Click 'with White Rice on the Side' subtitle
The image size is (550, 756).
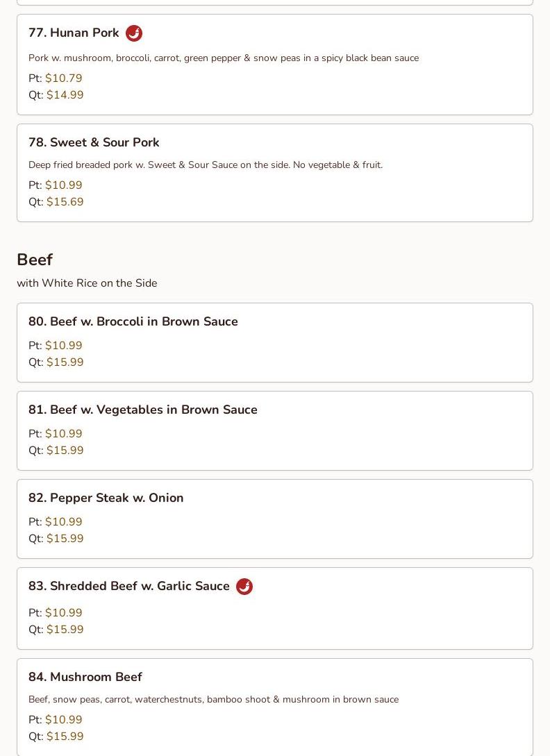coord(87,283)
